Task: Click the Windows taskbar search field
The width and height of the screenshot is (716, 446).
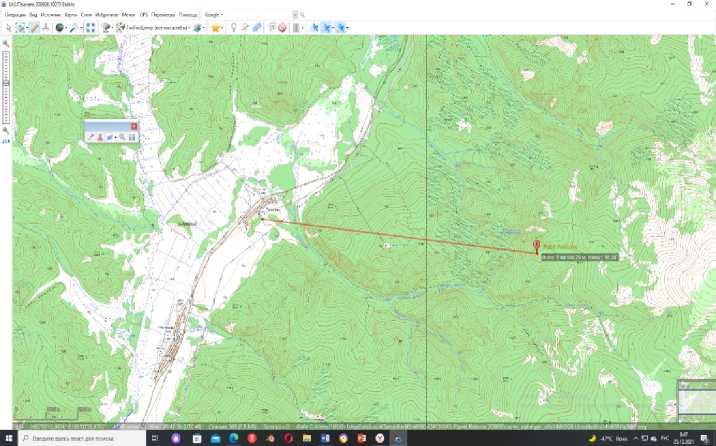Action: click(x=82, y=438)
